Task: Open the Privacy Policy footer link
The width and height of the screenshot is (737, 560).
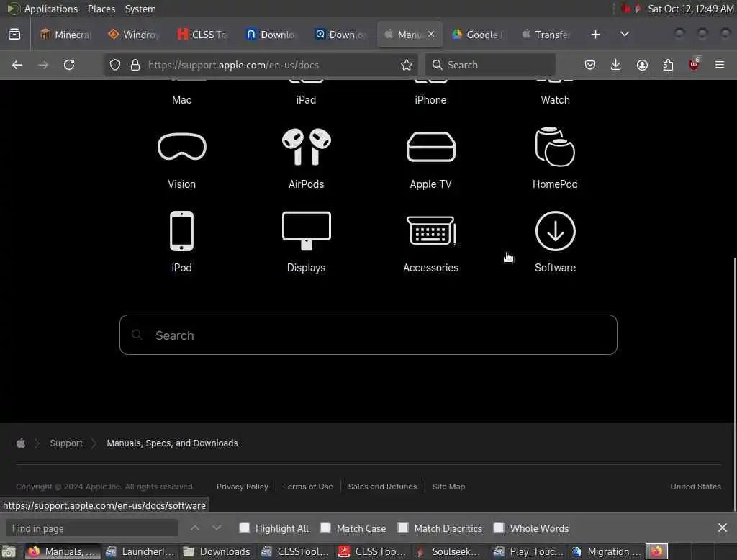Action: [x=242, y=487]
